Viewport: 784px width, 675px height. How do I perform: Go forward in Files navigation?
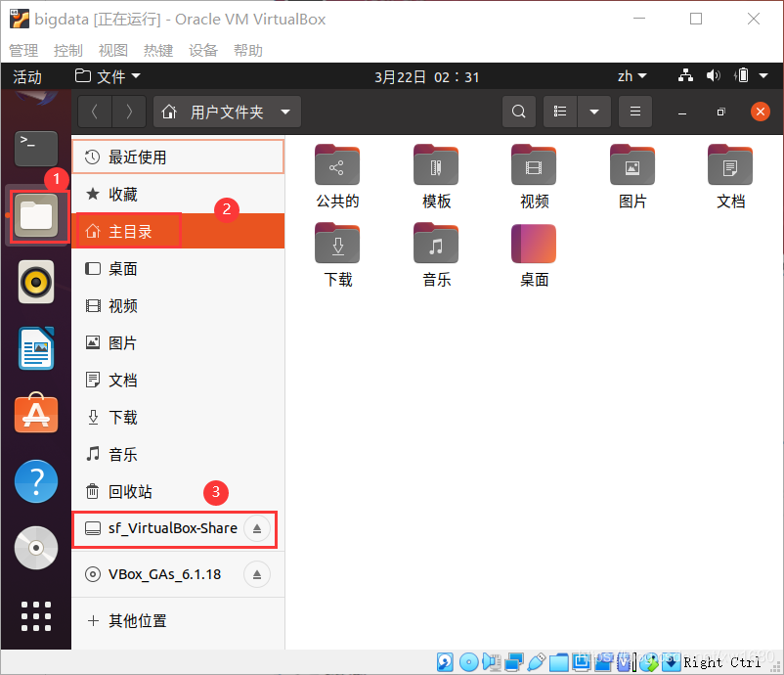click(x=129, y=112)
